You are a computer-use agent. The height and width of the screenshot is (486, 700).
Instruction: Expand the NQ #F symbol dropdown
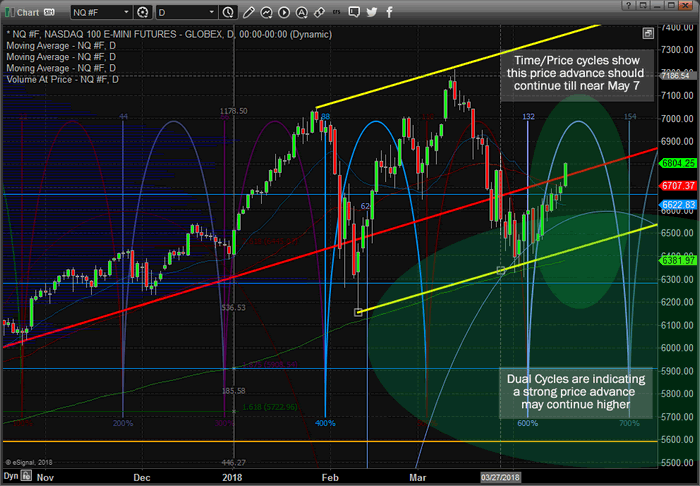(101, 12)
